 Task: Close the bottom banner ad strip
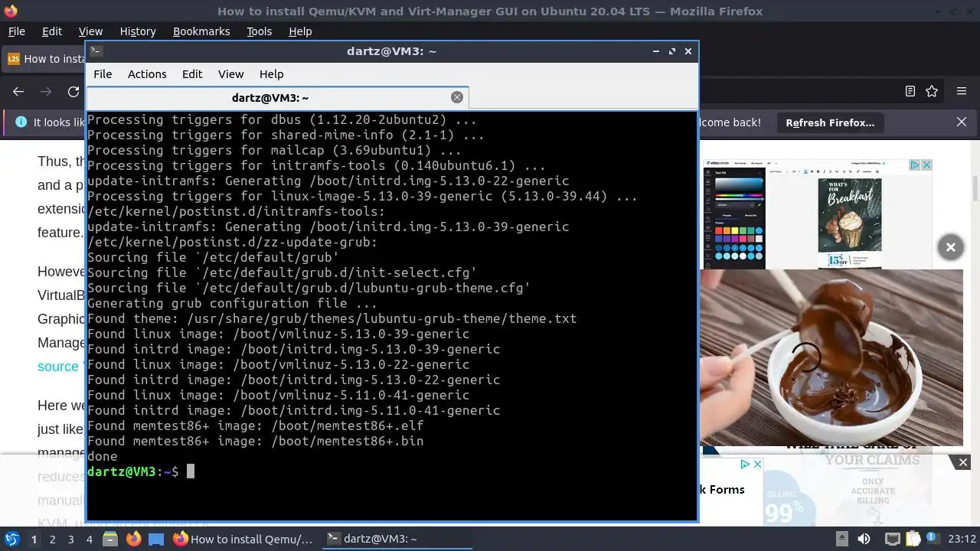(x=963, y=462)
